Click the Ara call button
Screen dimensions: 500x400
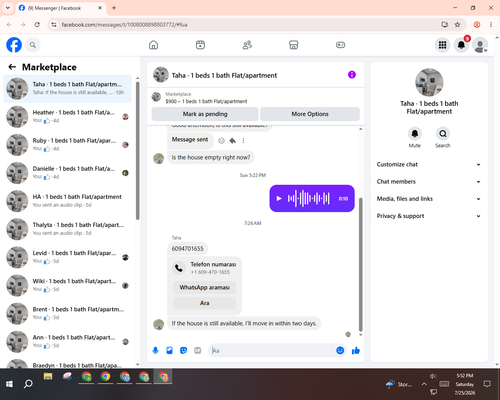[205, 303]
